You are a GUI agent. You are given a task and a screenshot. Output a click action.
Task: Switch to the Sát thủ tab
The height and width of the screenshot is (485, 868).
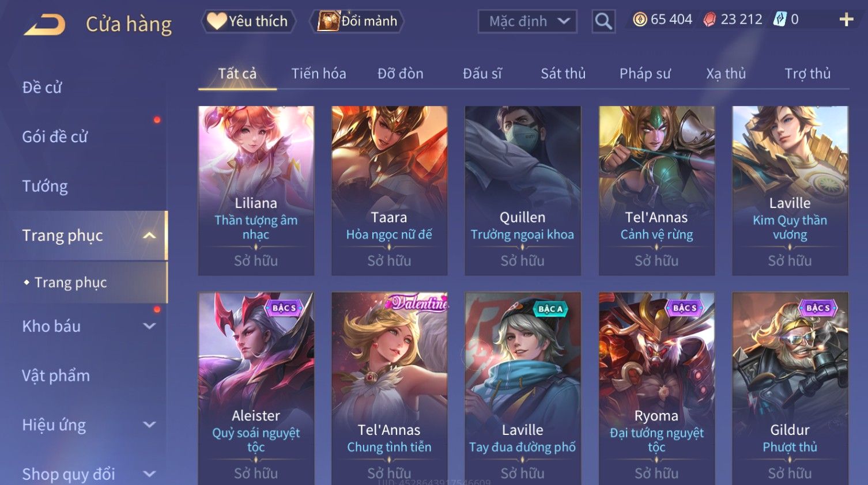(x=563, y=74)
